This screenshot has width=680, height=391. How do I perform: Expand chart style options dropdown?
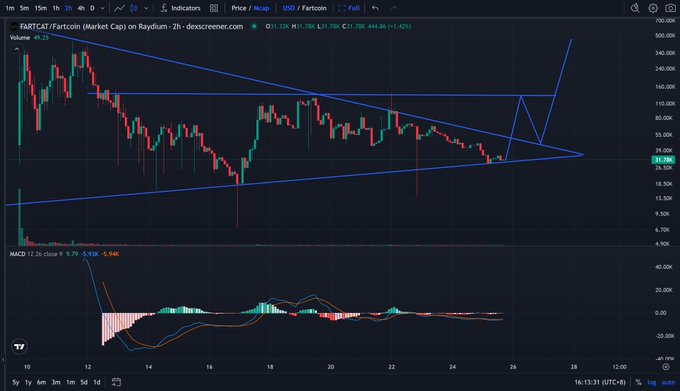click(x=146, y=8)
